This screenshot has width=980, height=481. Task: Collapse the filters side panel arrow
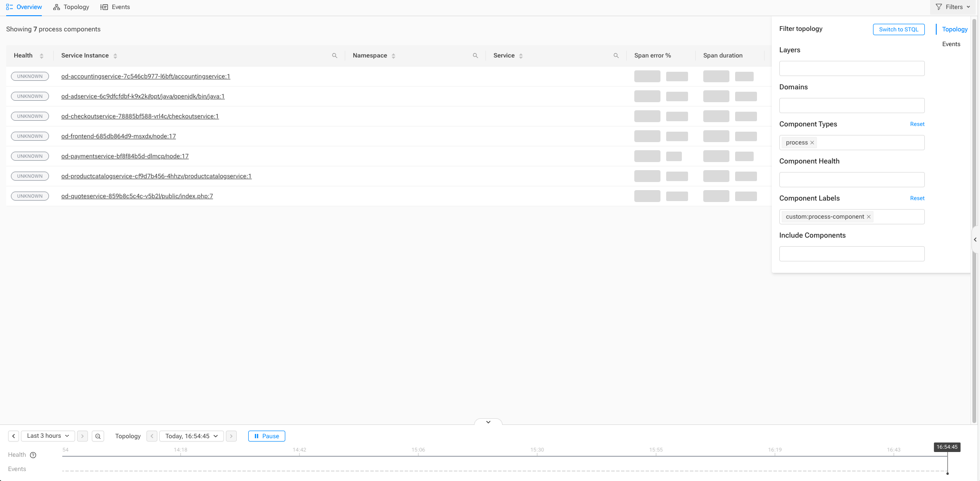coord(975,240)
